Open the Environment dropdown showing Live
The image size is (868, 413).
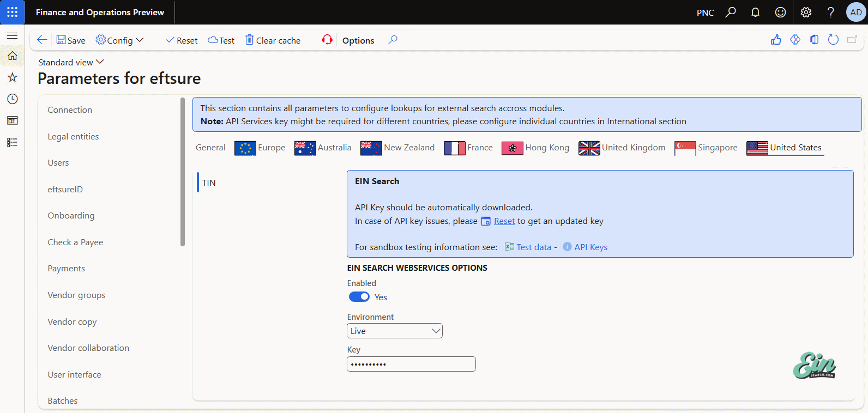pyautogui.click(x=395, y=331)
